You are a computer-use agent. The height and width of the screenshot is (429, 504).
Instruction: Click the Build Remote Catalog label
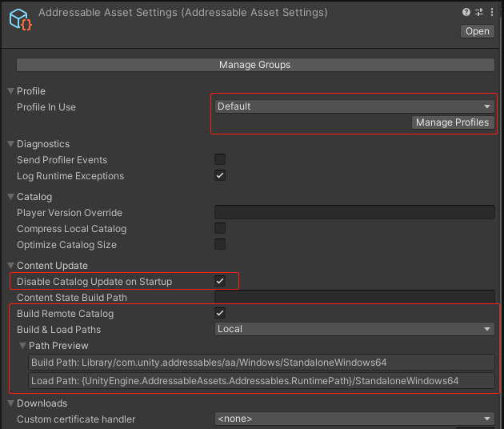(66, 314)
